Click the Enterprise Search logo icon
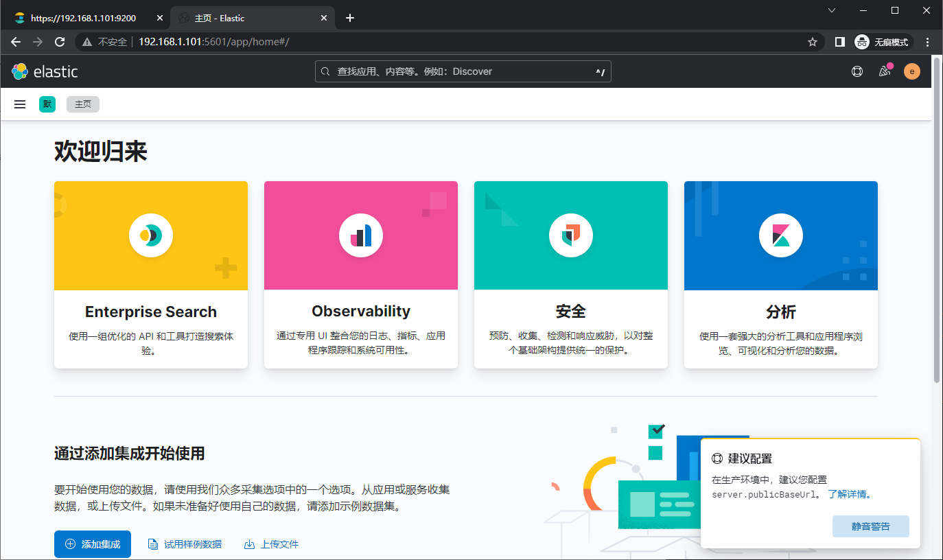 coord(151,236)
